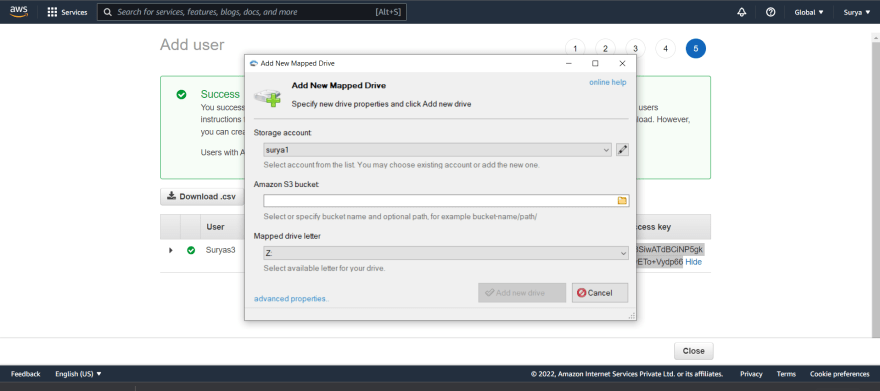
Task: Open advanced properties link
Action: (291, 298)
